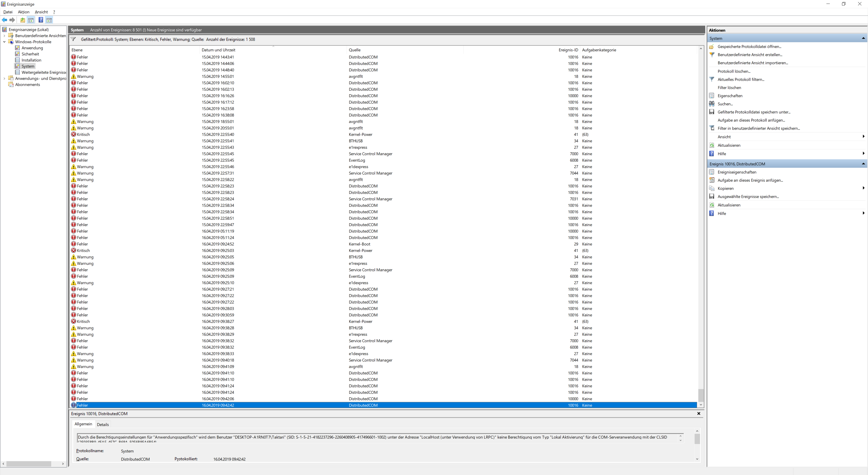This screenshot has width=868, height=475.
Task: Click the filter icon beside Aktuelles Protokoll filtern
Action: coord(712,79)
